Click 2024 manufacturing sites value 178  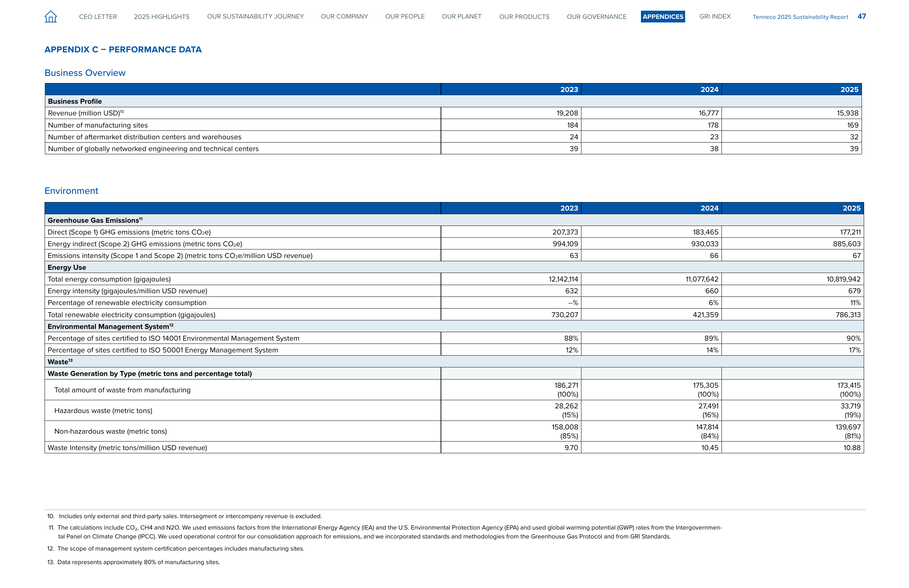pyautogui.click(x=713, y=125)
